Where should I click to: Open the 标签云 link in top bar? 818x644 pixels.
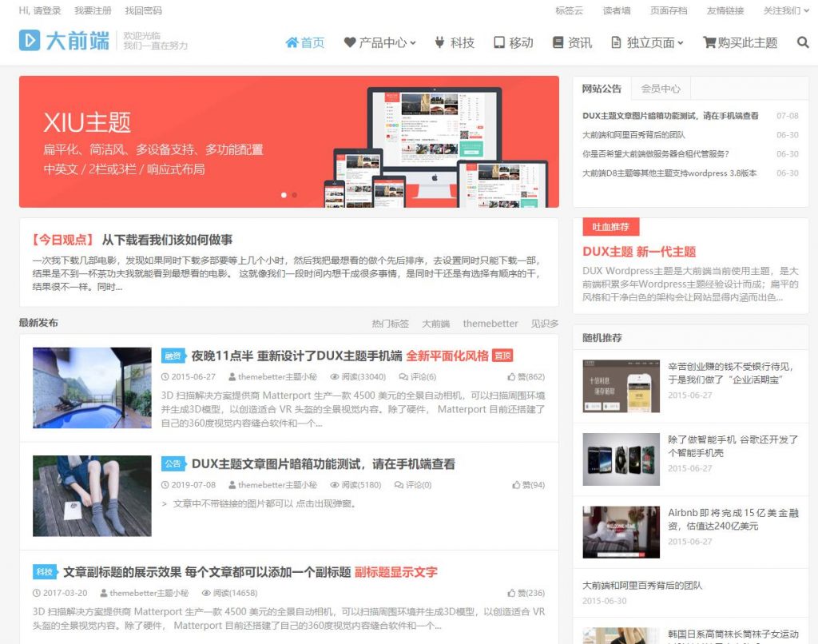(x=569, y=10)
